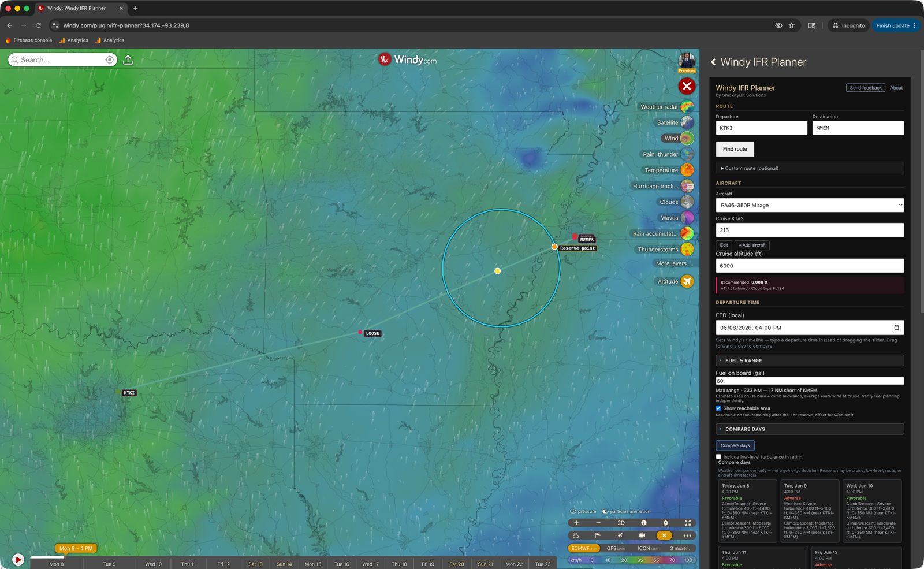Select the ECMWF model tab
This screenshot has height=569, width=924.
[584, 548]
